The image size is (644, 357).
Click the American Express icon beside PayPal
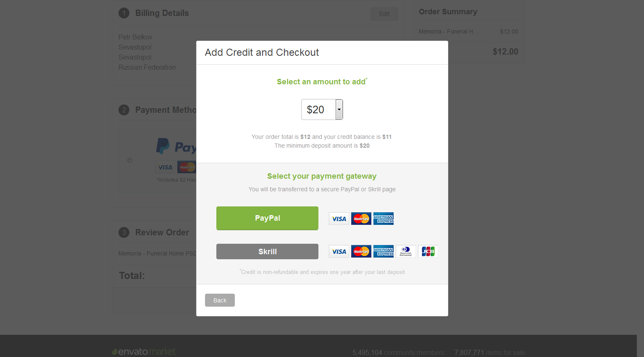tap(384, 219)
